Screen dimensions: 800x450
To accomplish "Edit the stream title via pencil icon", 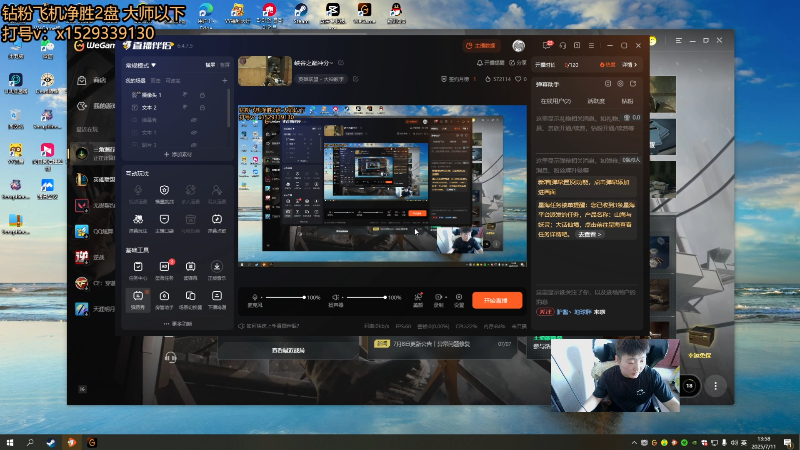I will coord(341,63).
